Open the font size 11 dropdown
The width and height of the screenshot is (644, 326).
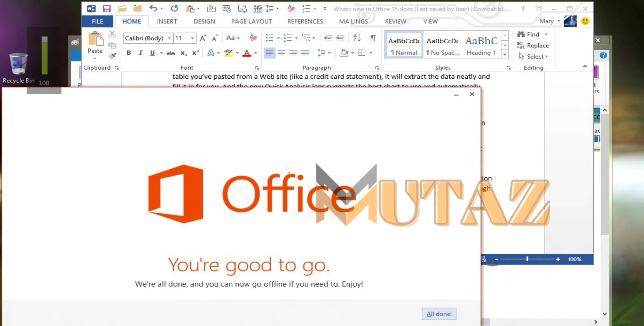(192, 38)
